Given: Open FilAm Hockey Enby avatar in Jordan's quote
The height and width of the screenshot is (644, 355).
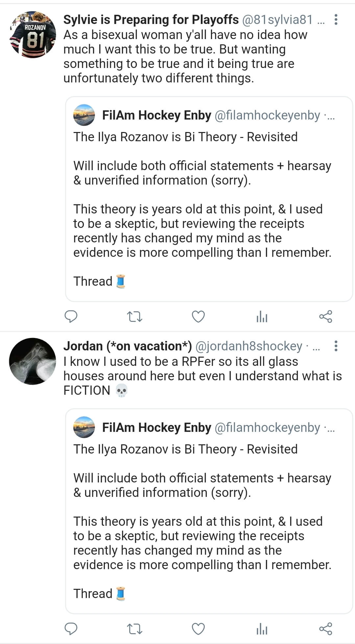Looking at the screenshot, I should point(84,427).
